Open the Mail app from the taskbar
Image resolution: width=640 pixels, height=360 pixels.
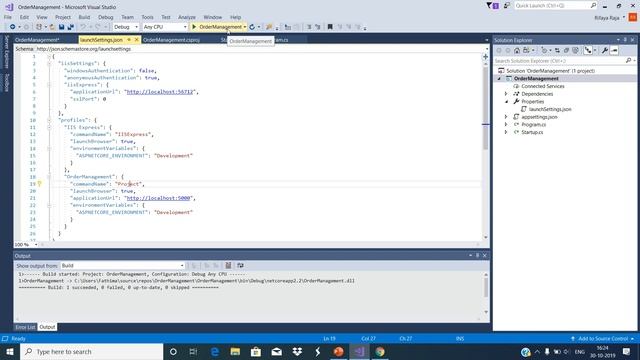pos(276,351)
